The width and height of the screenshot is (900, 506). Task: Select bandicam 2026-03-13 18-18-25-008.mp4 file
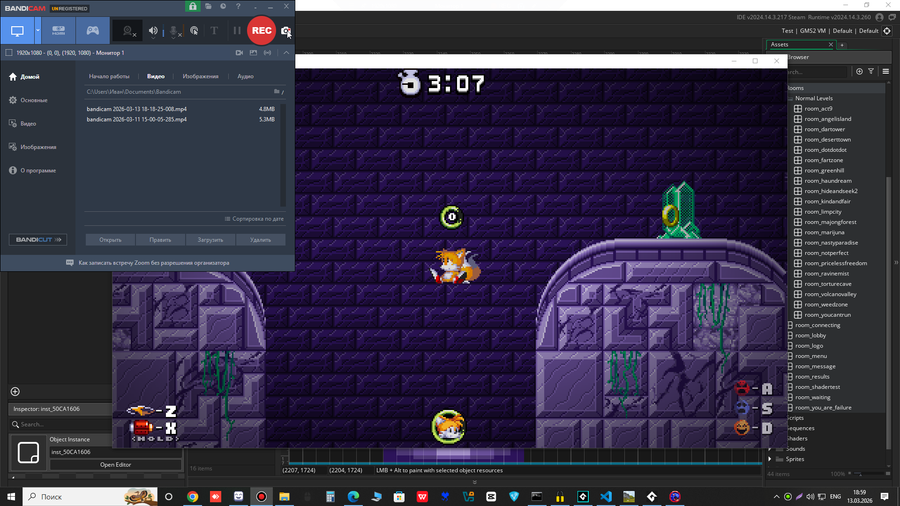[x=181, y=109]
